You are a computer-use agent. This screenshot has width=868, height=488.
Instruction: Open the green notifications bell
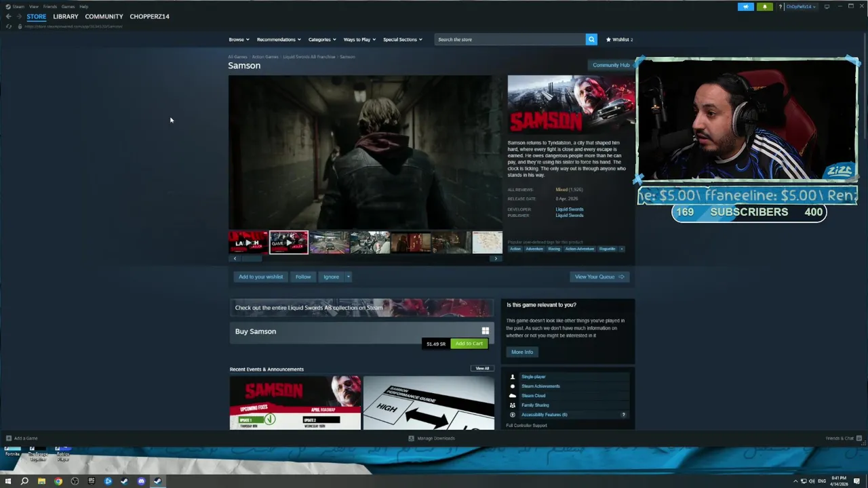tap(764, 7)
